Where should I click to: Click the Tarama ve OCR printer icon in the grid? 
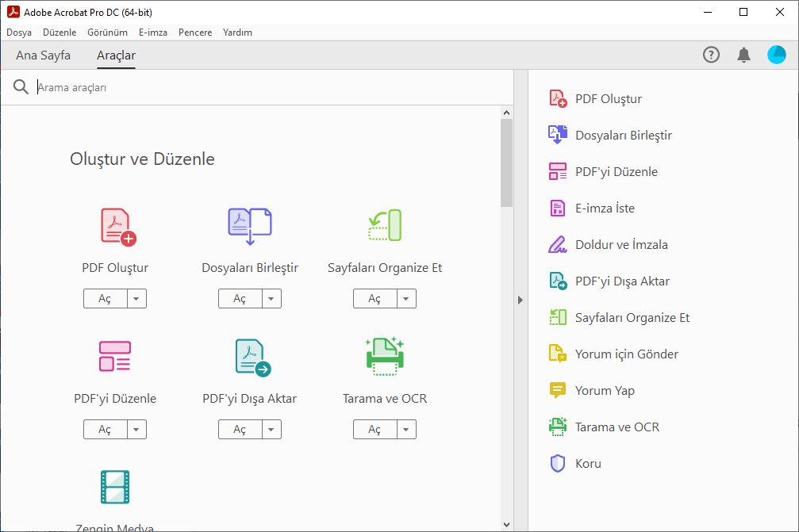385,356
